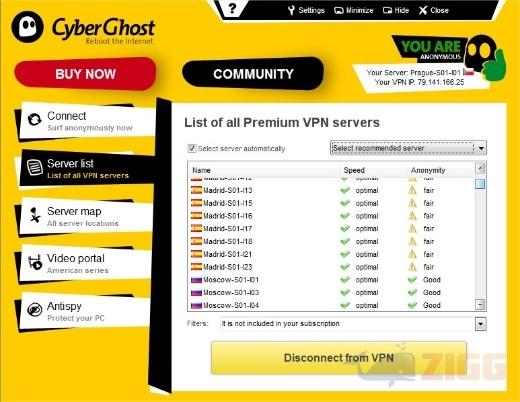Click the Settings wrench icon
This screenshot has height=402, width=520.
[x=291, y=10]
